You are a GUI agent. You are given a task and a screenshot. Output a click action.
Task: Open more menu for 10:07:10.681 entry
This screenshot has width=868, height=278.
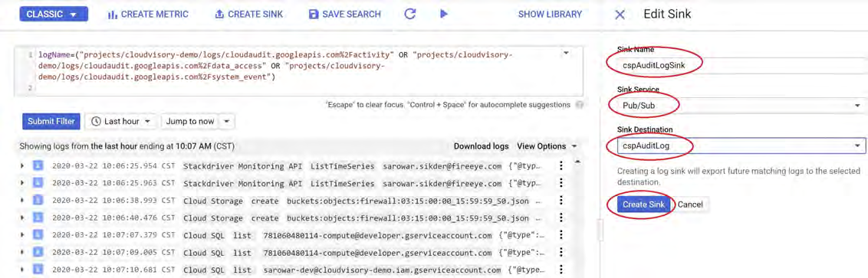pos(561,270)
